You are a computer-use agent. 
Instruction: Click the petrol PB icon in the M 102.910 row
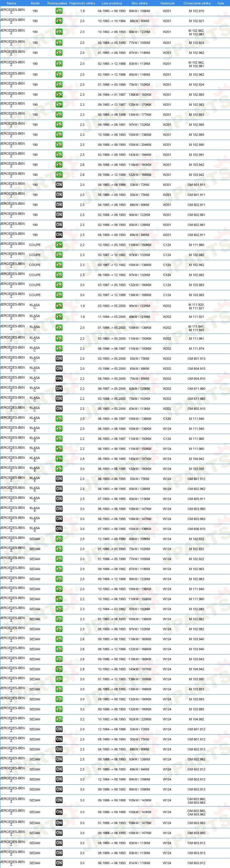click(x=59, y=11)
